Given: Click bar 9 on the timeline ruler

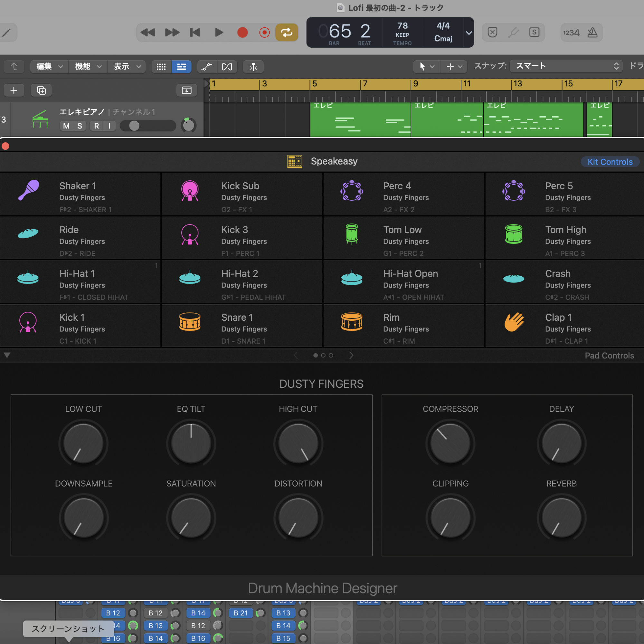Looking at the screenshot, I should pyautogui.click(x=416, y=84).
